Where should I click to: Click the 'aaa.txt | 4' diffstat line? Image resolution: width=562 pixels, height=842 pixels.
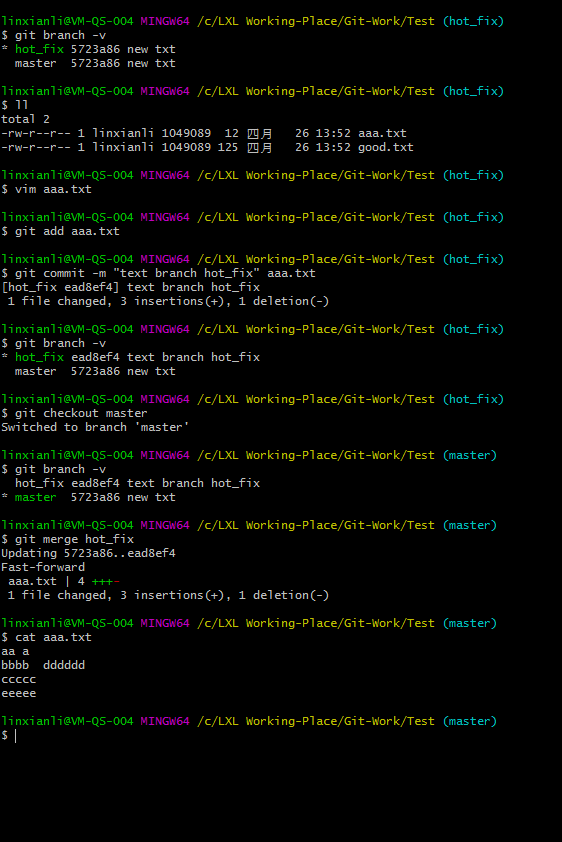pos(64,581)
